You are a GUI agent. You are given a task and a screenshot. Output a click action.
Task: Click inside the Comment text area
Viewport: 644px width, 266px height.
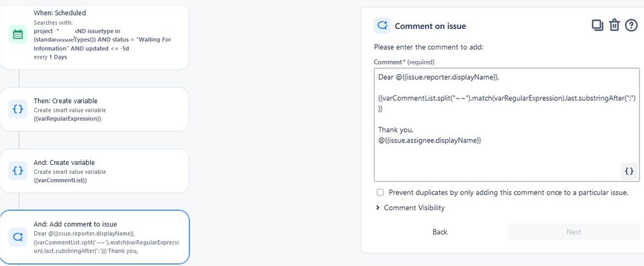[x=507, y=125]
